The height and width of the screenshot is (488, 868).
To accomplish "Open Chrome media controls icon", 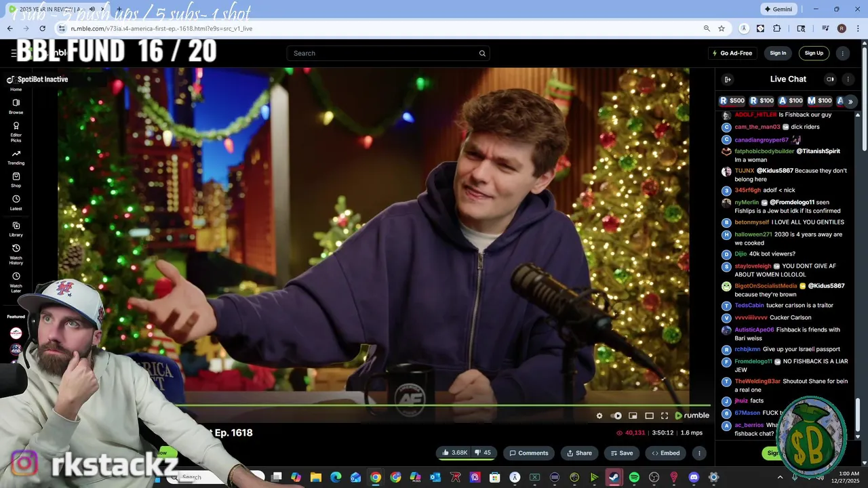I will (825, 28).
